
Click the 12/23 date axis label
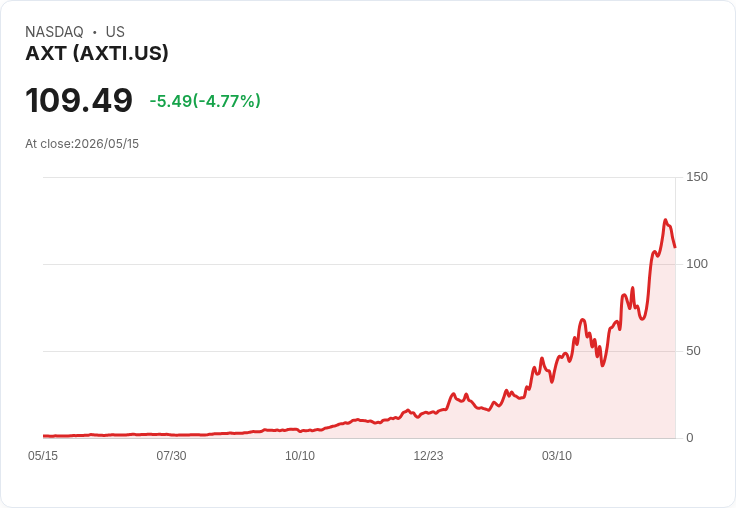tap(428, 456)
